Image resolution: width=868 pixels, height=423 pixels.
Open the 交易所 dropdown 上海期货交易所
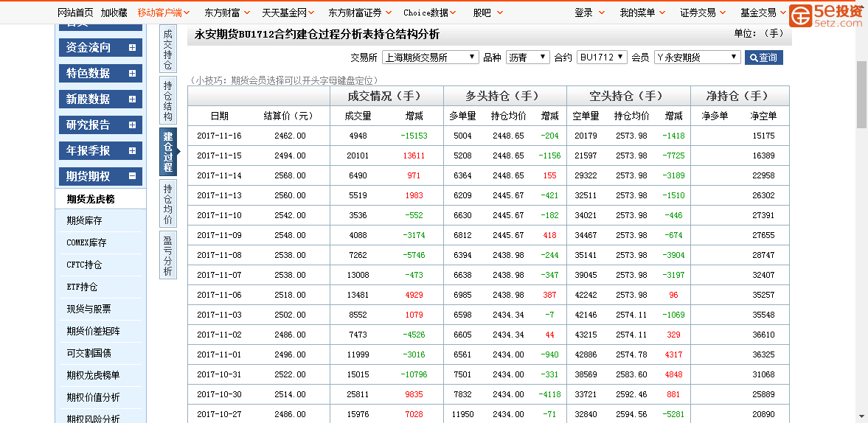click(430, 57)
